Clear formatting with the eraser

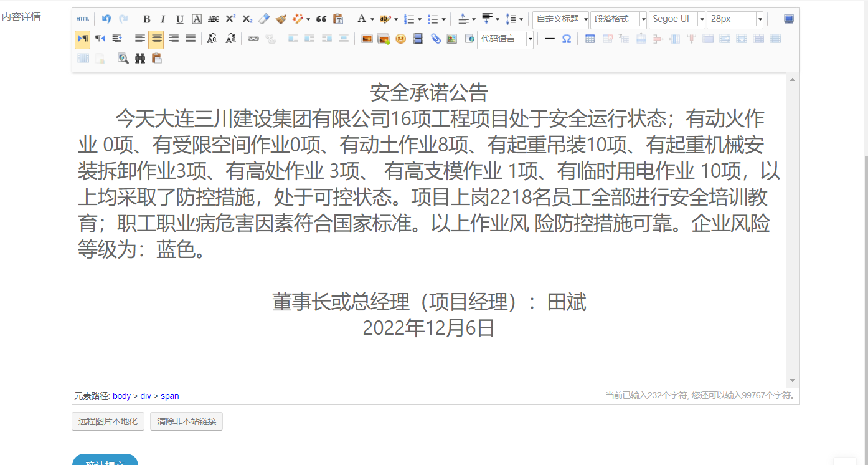click(x=264, y=19)
